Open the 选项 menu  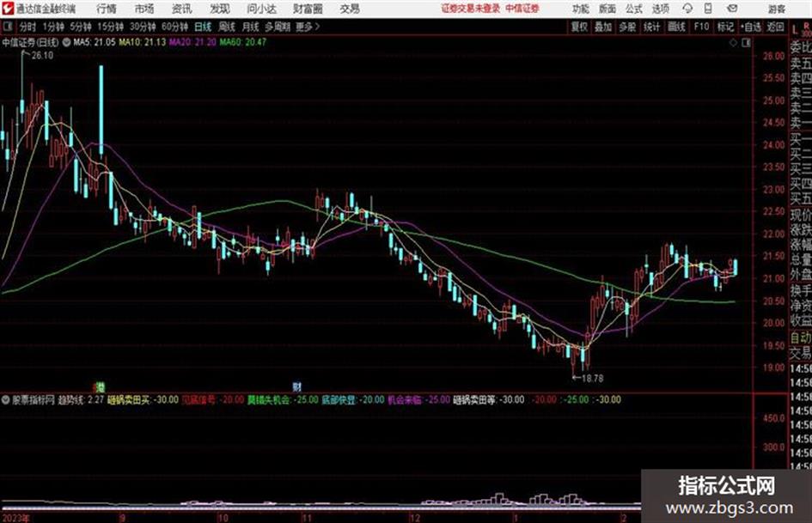tap(661, 9)
